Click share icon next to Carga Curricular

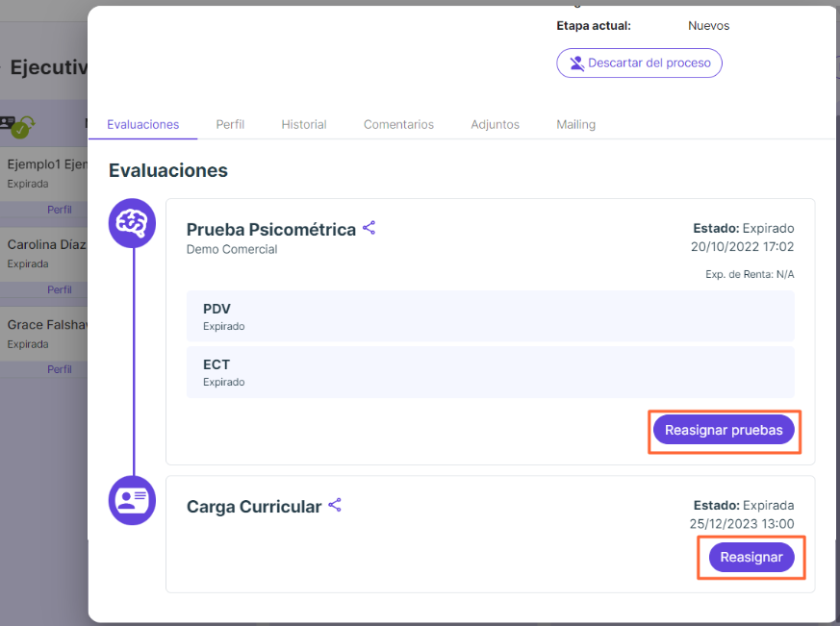point(335,505)
